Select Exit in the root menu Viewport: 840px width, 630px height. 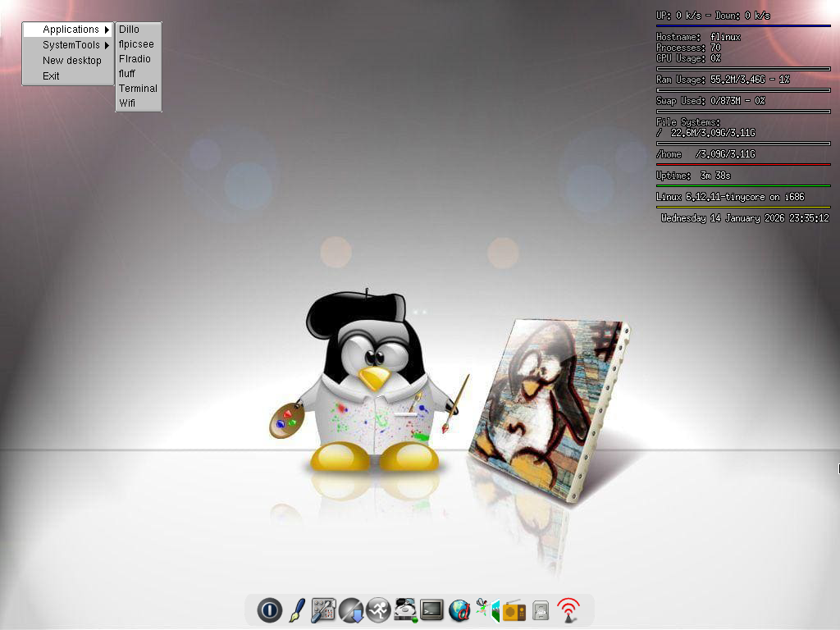tap(68, 76)
